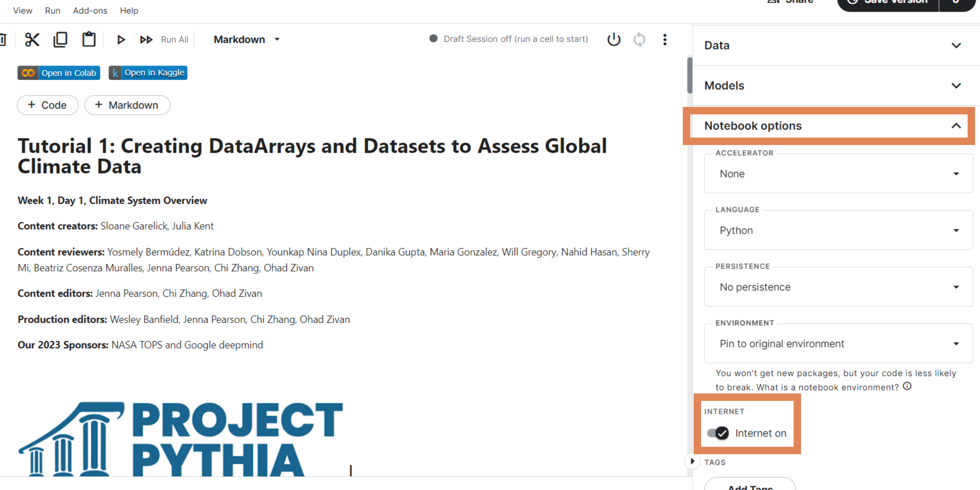This screenshot has width=980, height=490.
Task: Click the notebook environment info icon
Action: pos(907,386)
